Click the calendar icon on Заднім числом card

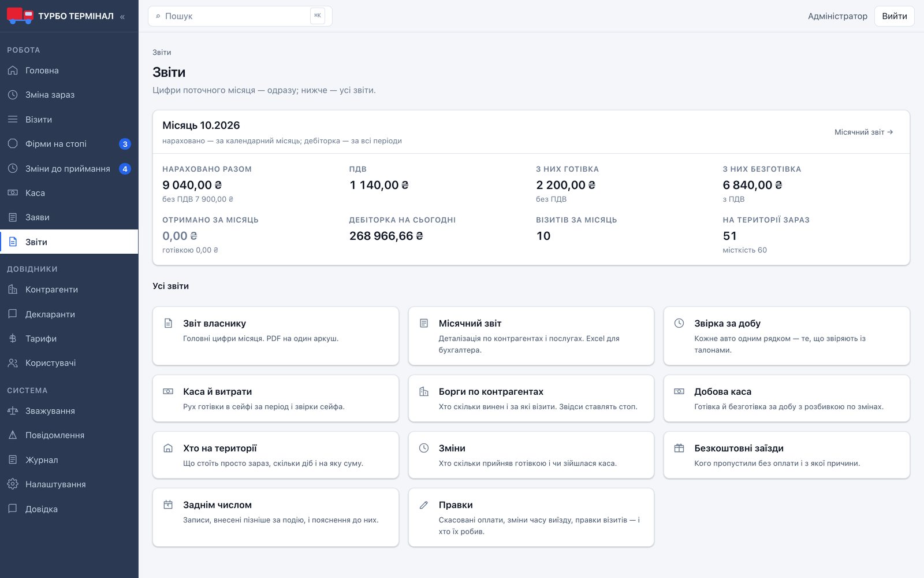click(168, 505)
